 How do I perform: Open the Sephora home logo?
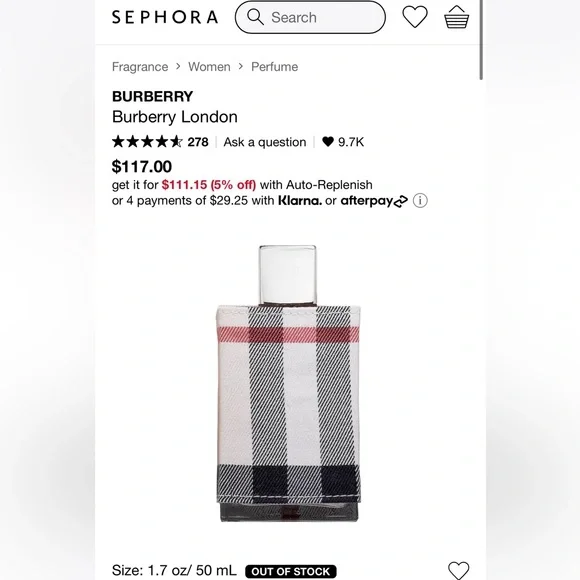click(165, 17)
